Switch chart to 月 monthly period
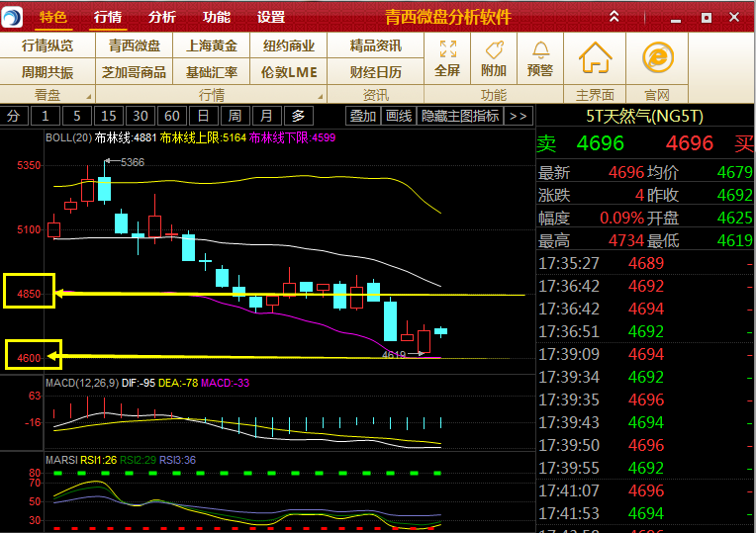This screenshot has width=756, height=533. pos(266,116)
